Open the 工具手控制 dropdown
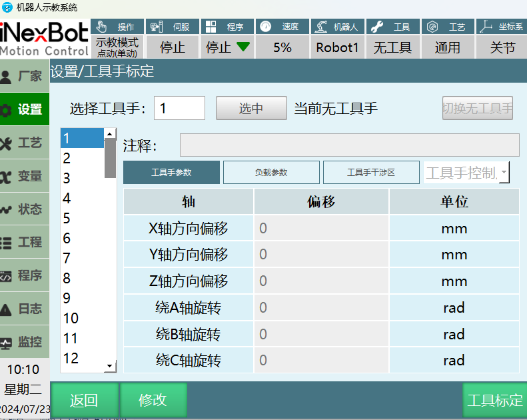Screen dimensions: 527x420 (504, 173)
